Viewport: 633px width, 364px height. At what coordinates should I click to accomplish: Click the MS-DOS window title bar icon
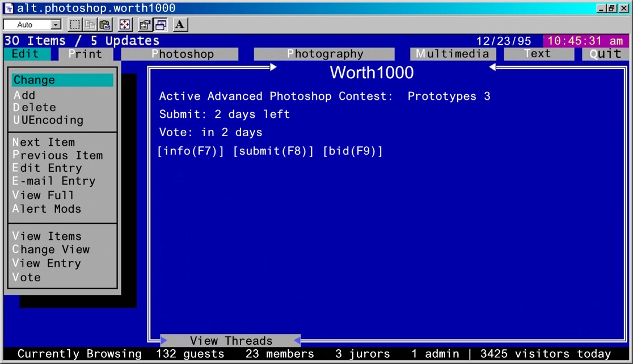pos(9,8)
